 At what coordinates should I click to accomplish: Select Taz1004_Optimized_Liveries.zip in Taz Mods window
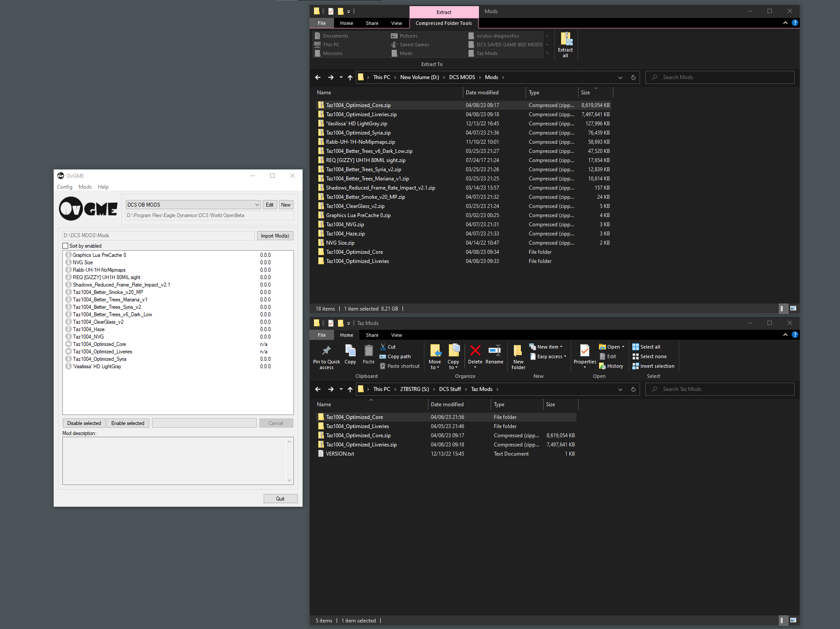click(x=446, y=445)
